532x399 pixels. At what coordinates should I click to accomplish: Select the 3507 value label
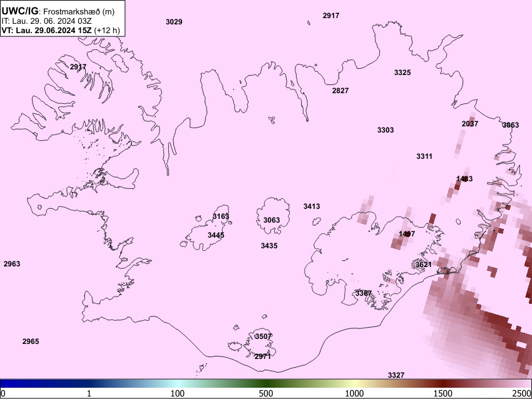263,336
